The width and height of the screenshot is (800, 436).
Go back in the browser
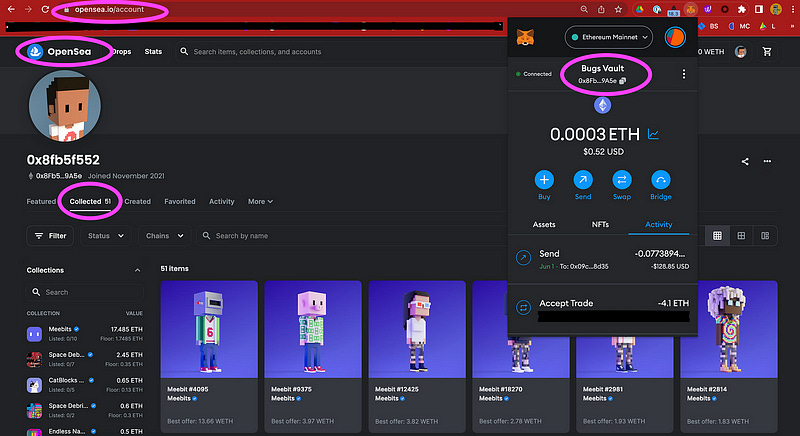click(x=11, y=9)
